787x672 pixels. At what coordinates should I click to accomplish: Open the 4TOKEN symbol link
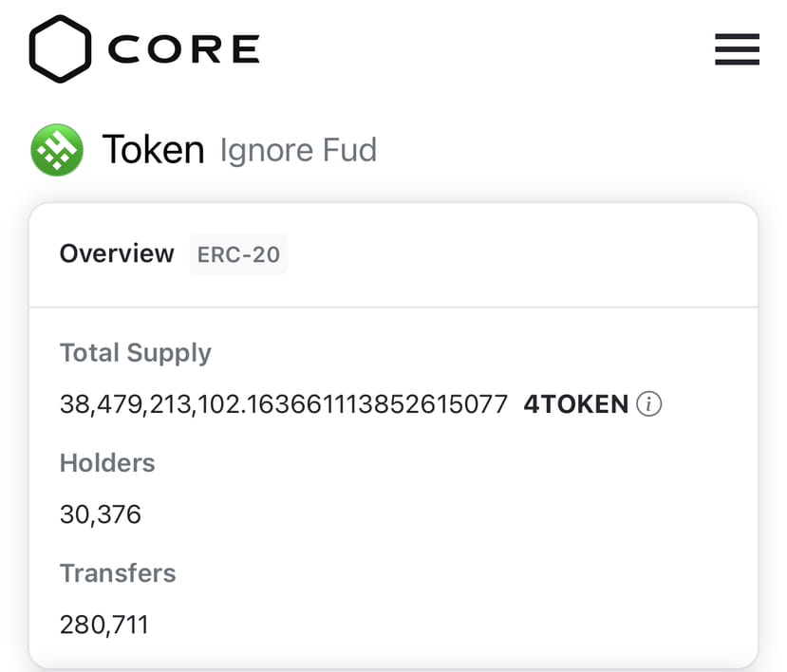[572, 403]
